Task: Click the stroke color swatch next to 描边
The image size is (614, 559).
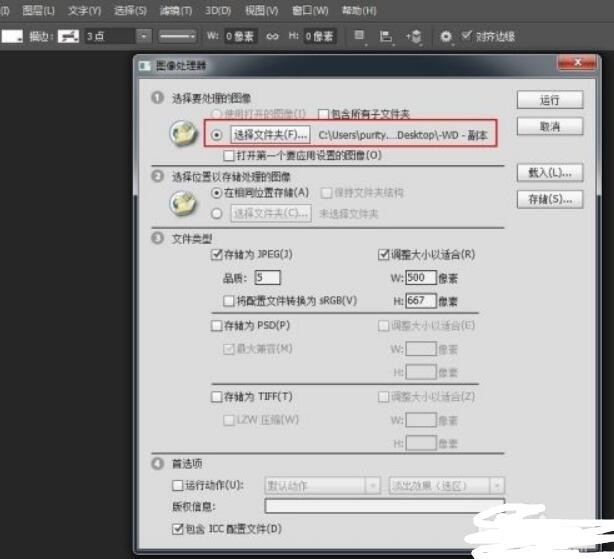Action: 67,36
